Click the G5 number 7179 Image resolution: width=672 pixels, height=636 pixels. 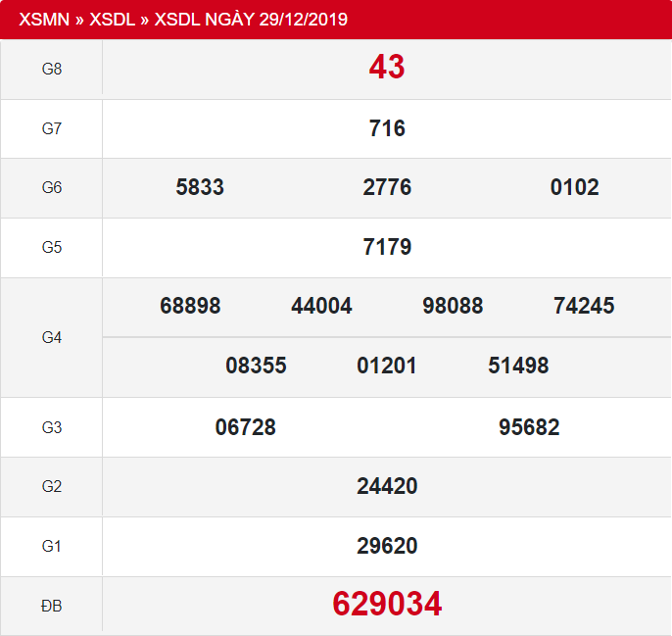[x=387, y=247]
